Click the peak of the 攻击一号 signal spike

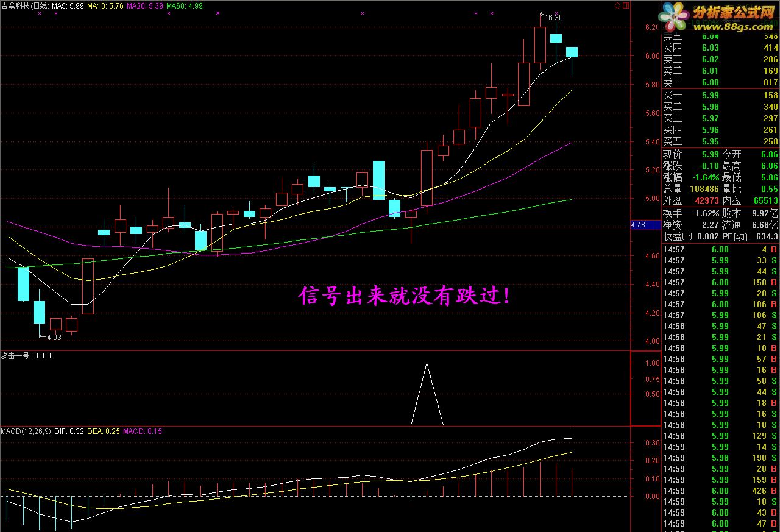[427, 363]
